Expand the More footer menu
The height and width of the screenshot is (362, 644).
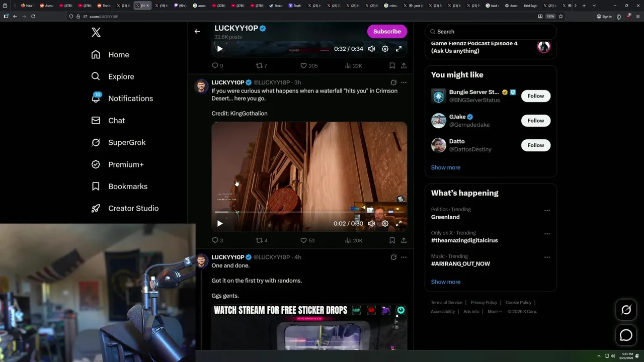pos(495,312)
